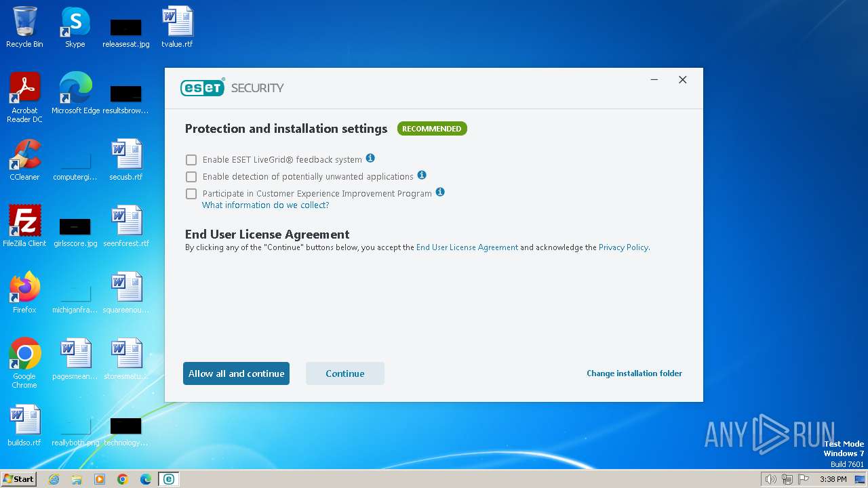Select the tvalue.rtf document icon
Image resolution: width=868 pixels, height=488 pixels.
tap(177, 27)
